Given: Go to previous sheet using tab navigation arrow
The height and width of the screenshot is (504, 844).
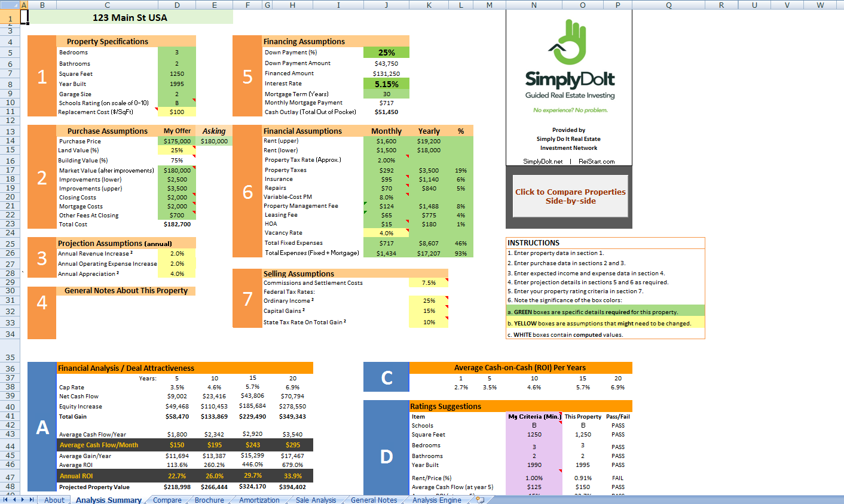Looking at the screenshot, I should [x=14, y=500].
